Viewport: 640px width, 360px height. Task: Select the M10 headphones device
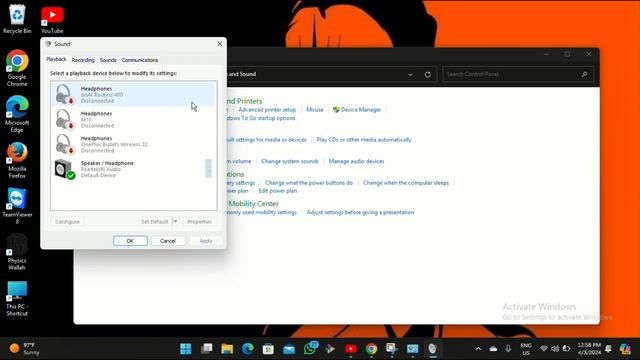click(x=133, y=119)
